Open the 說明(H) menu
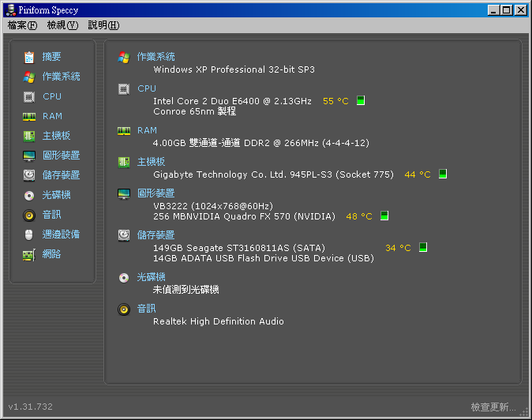The image size is (532, 420). tap(103, 25)
